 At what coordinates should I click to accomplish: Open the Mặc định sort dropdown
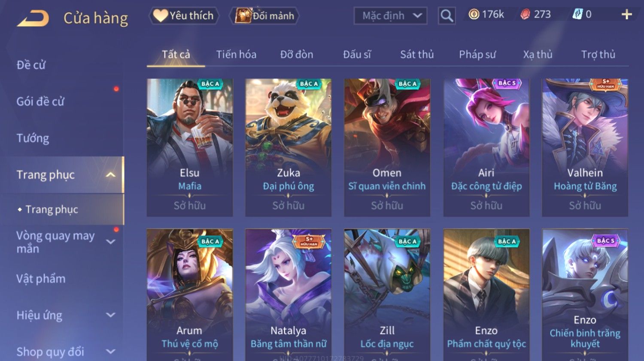point(390,16)
